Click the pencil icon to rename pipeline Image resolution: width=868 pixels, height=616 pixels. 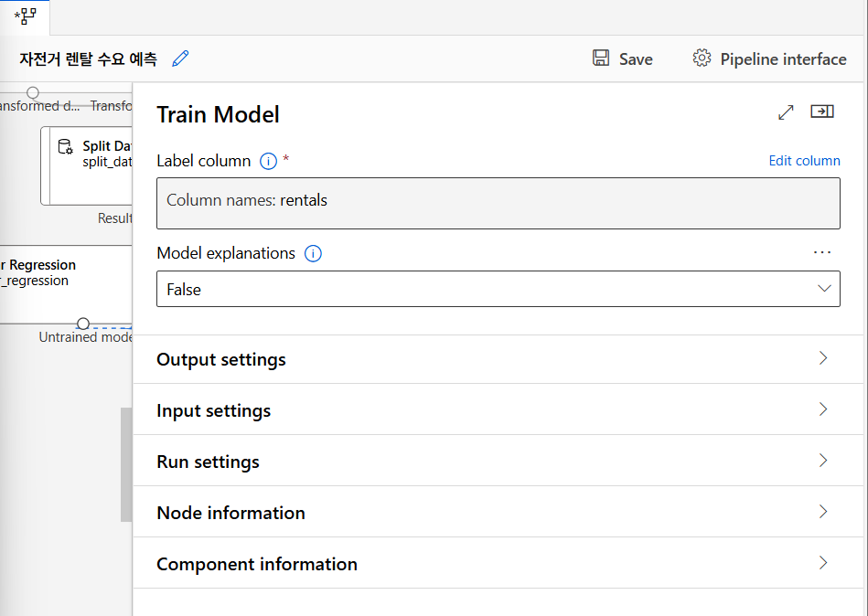[181, 58]
